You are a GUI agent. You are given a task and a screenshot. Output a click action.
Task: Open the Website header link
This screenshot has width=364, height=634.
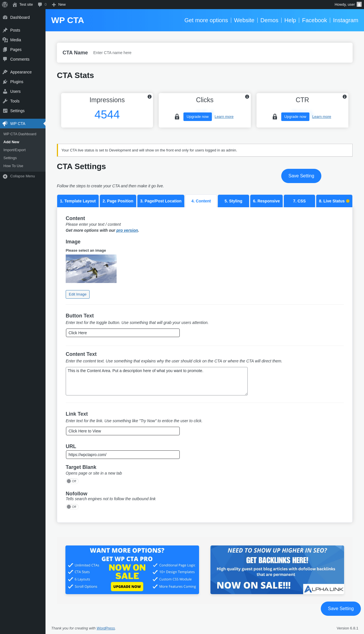tap(244, 20)
